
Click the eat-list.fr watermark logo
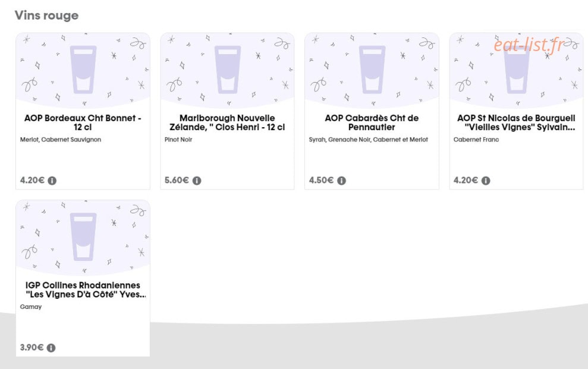(x=529, y=45)
